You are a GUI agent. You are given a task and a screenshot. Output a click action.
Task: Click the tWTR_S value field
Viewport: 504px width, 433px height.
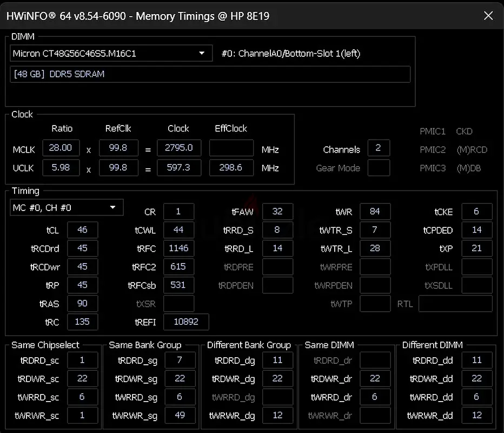click(x=375, y=230)
